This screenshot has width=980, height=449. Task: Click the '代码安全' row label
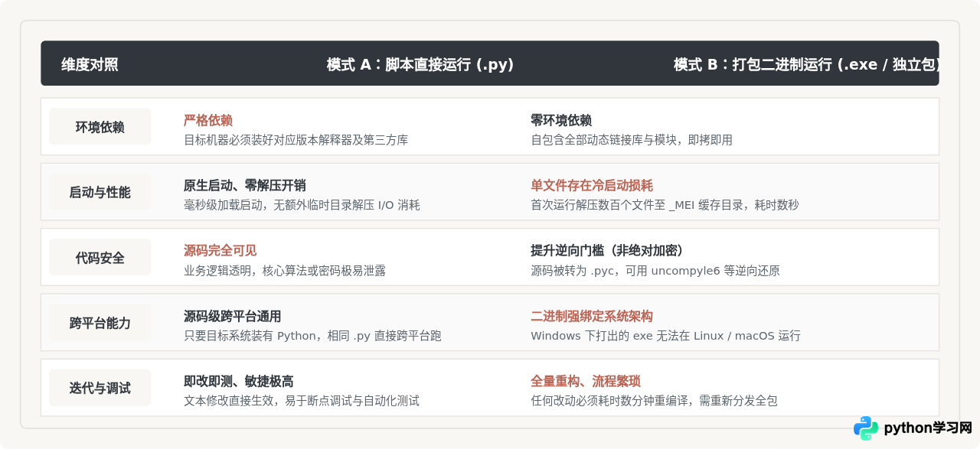[x=100, y=258]
